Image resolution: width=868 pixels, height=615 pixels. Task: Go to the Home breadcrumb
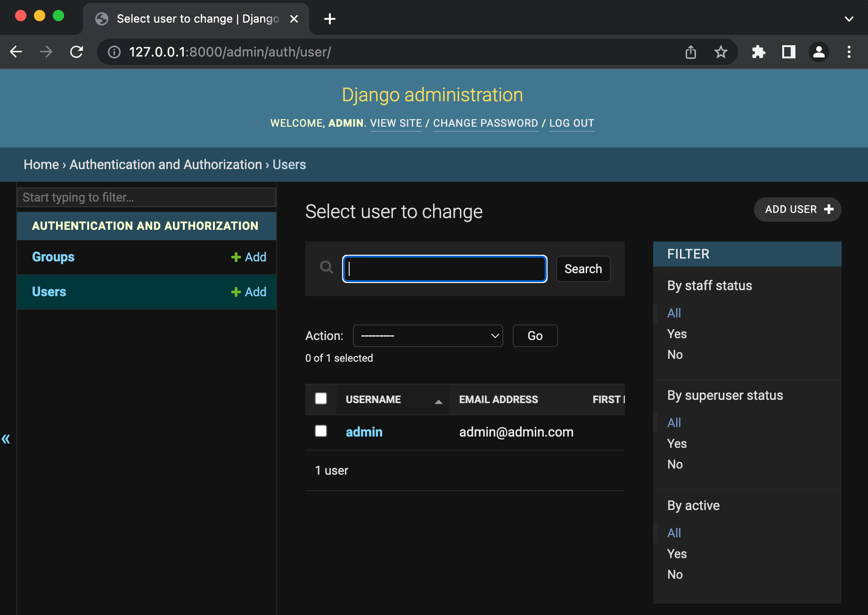[x=41, y=164]
